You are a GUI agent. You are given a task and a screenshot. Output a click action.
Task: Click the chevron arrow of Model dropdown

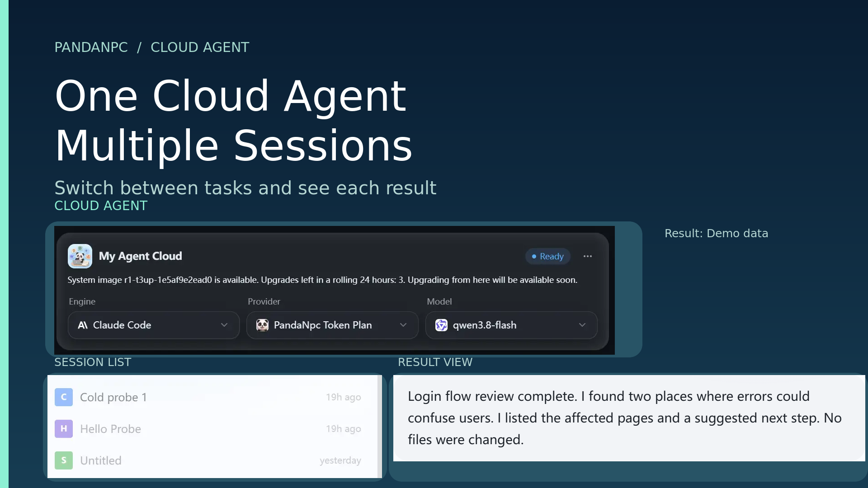(582, 325)
